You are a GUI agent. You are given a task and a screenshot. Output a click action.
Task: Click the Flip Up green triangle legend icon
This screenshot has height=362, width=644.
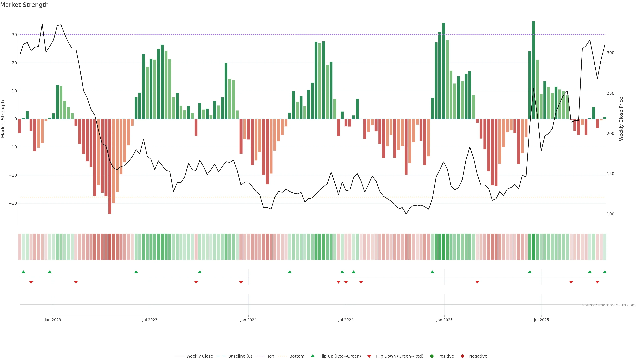pyautogui.click(x=312, y=356)
